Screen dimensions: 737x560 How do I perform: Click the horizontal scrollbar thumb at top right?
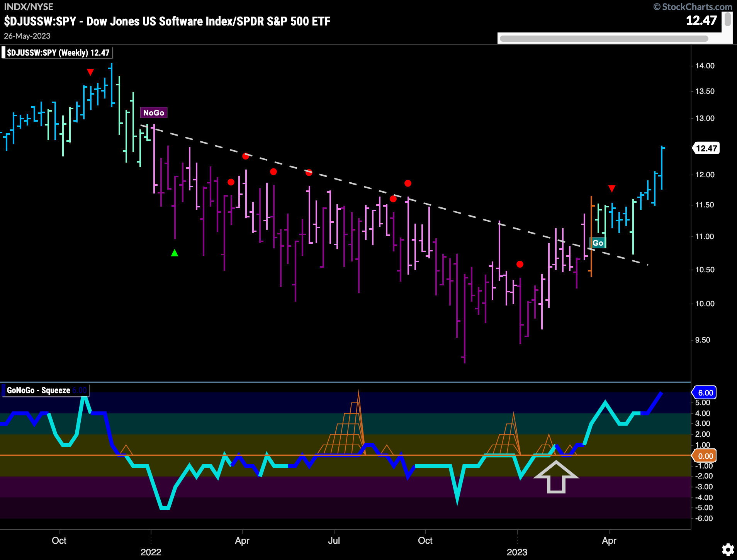(x=604, y=39)
